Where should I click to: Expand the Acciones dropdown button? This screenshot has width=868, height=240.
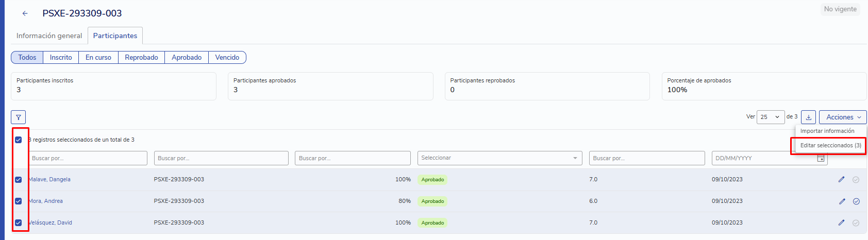tap(843, 117)
